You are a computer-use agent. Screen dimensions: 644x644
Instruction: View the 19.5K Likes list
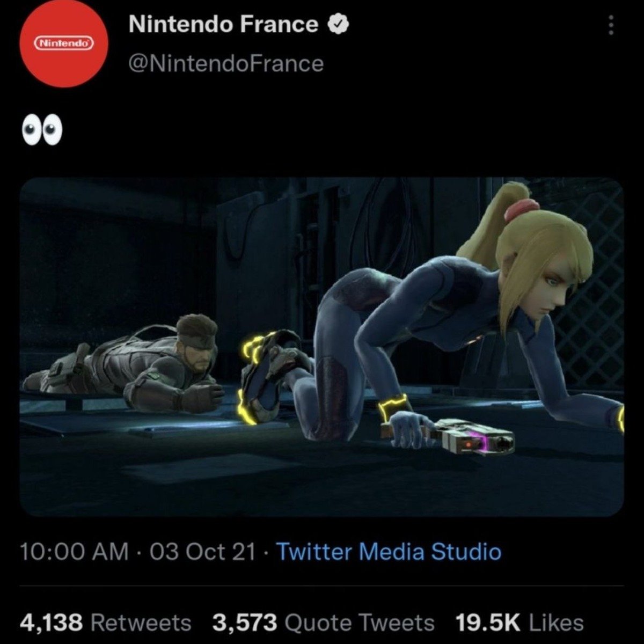point(519,623)
